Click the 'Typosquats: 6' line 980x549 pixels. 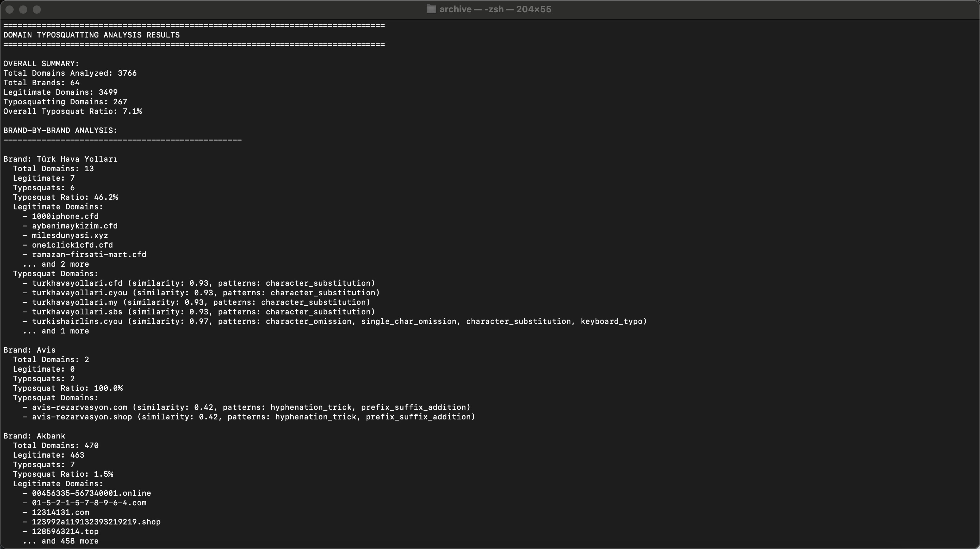click(x=44, y=188)
